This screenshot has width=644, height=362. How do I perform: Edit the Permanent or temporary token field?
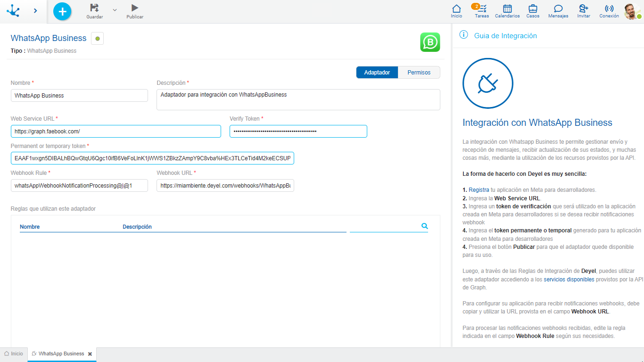(x=152, y=158)
